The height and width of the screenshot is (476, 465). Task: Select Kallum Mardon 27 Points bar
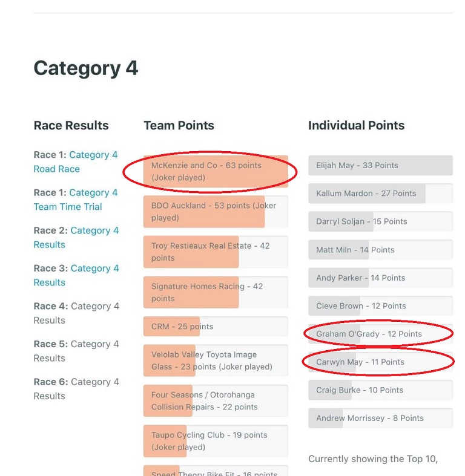(380, 194)
